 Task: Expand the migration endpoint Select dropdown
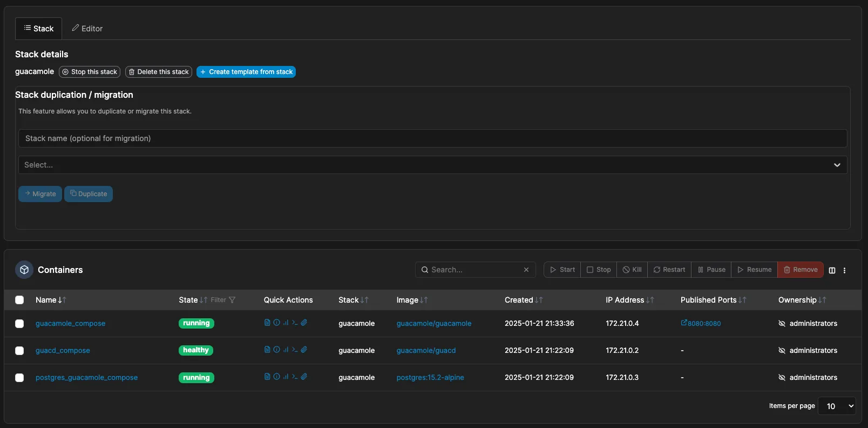pyautogui.click(x=432, y=165)
